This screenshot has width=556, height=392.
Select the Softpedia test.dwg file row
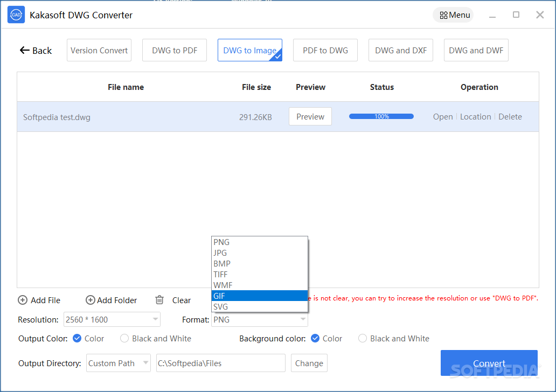pyautogui.click(x=277, y=117)
